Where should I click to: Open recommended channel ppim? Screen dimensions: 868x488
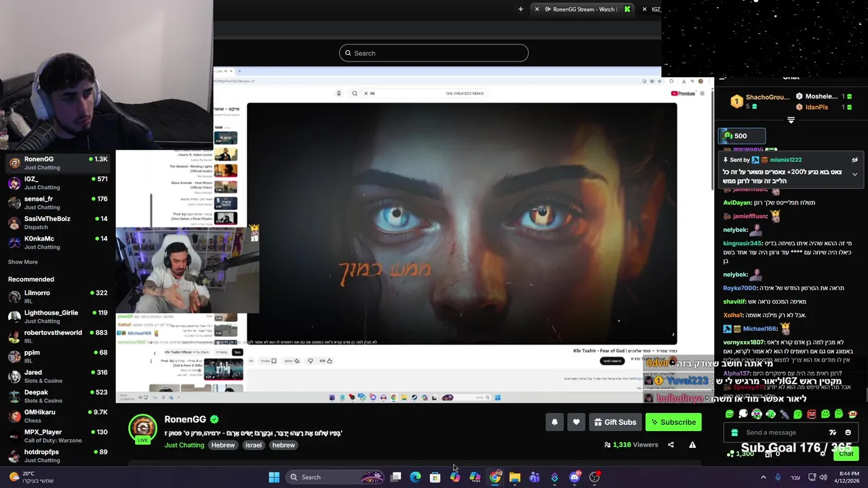click(58, 356)
